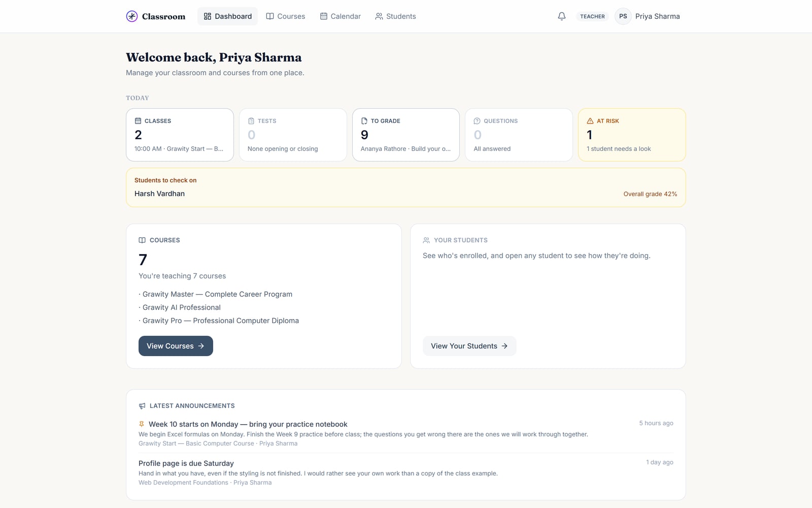Image resolution: width=812 pixels, height=508 pixels.
Task: Click You're teaching 7 courses text
Action: pos(182,276)
